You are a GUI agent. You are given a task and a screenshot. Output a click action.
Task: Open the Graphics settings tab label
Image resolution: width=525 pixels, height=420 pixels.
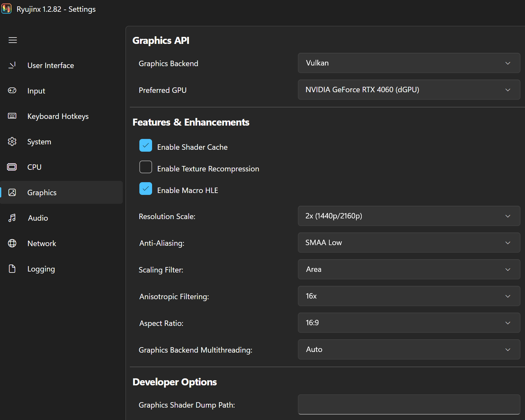pos(42,193)
